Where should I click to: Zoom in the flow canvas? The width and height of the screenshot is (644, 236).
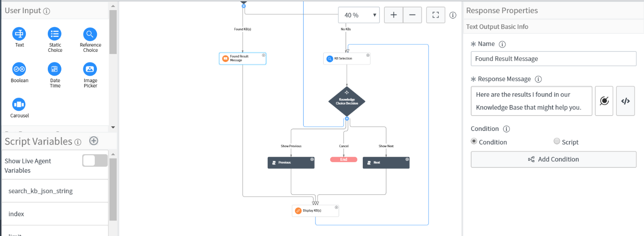pyautogui.click(x=394, y=15)
